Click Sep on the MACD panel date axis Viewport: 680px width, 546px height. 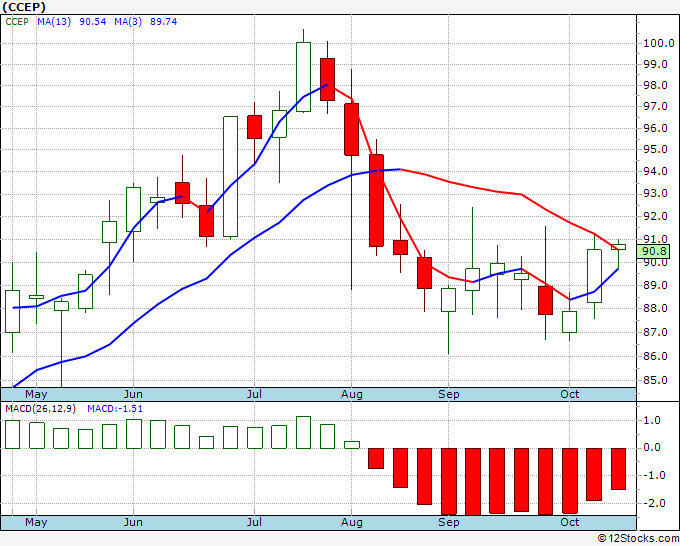(448, 523)
